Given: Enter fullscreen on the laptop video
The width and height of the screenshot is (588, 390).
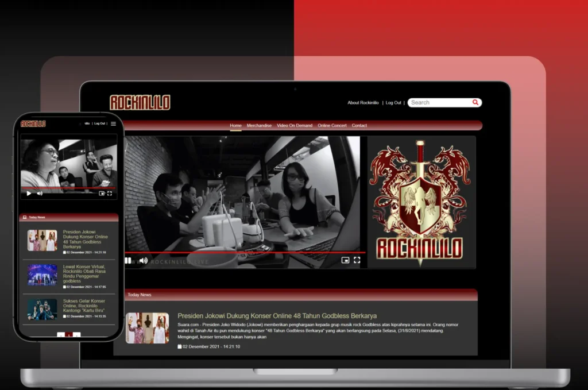Looking at the screenshot, I should point(357,260).
